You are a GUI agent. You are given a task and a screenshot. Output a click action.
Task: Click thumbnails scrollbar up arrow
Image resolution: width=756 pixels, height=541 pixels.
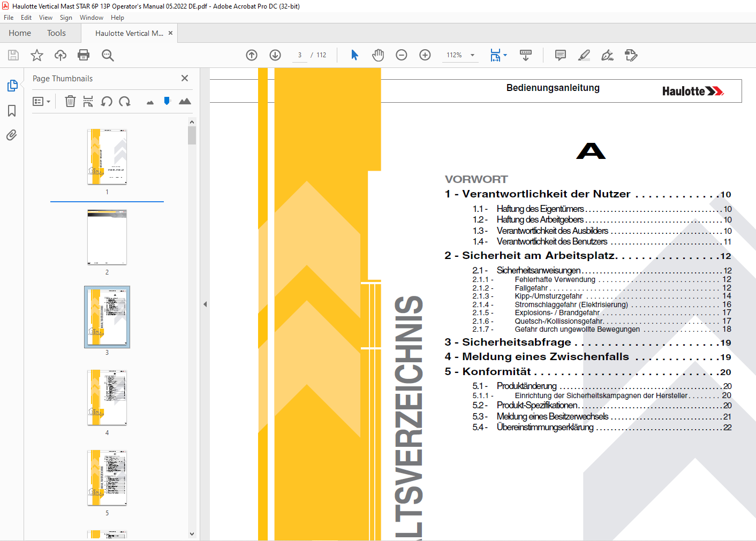click(192, 122)
